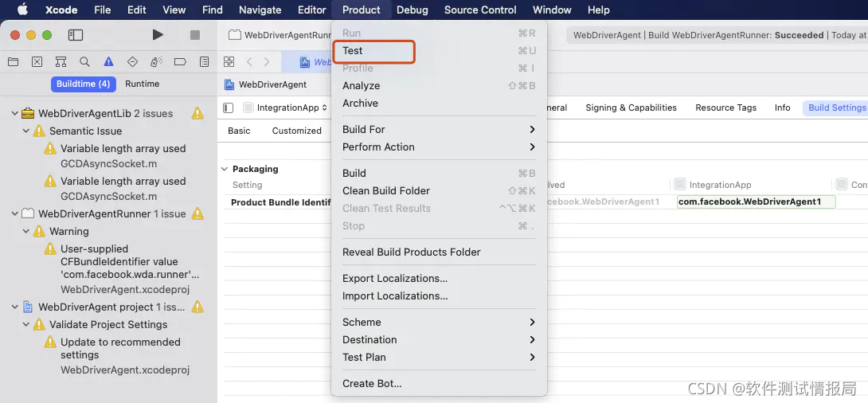Click the Stop square button in toolbar
Viewport: 868px width, 403px height.
[x=195, y=35]
